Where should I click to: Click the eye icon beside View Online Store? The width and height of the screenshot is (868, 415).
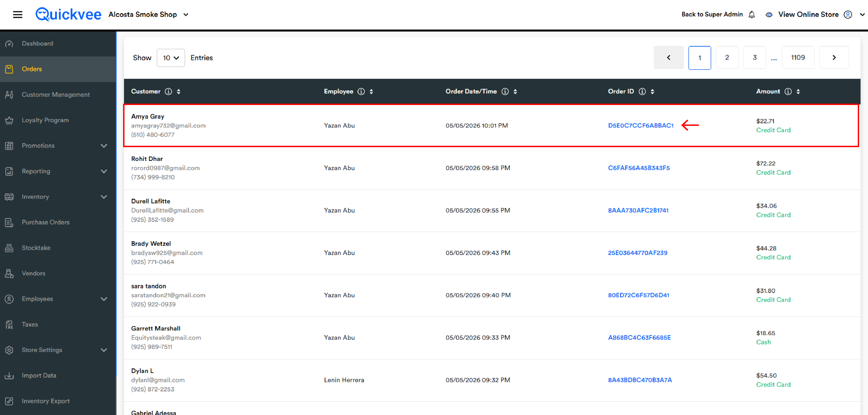tap(769, 14)
